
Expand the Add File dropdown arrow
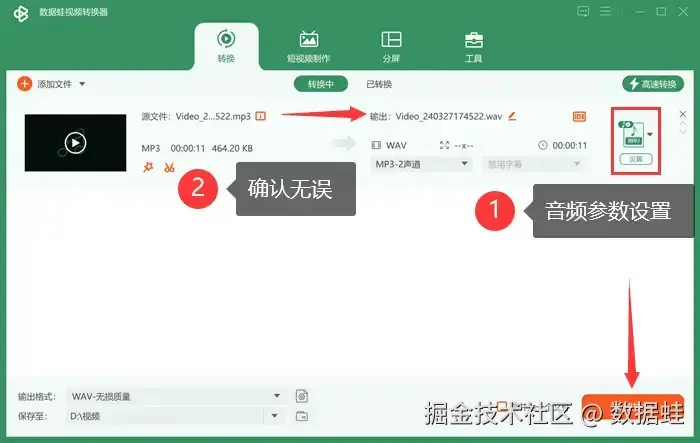[x=82, y=84]
